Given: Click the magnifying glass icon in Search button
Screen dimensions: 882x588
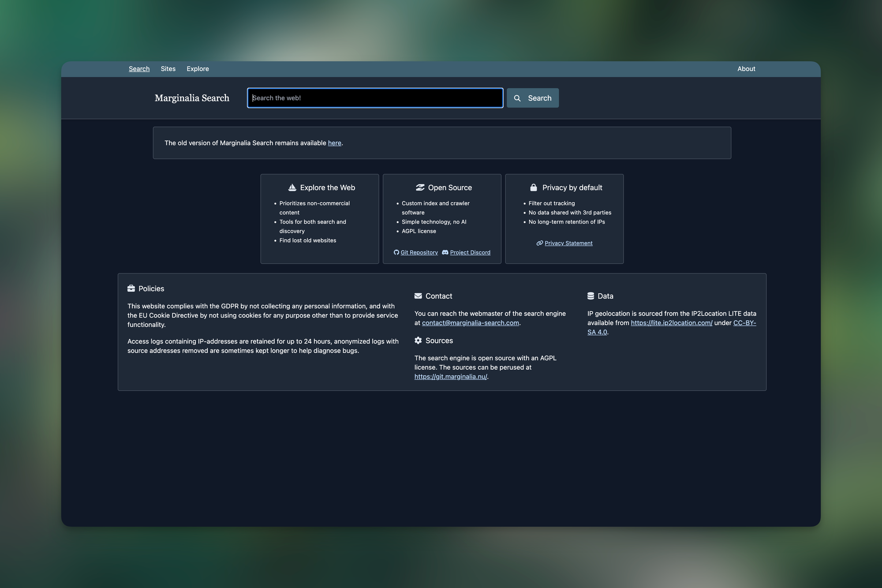Looking at the screenshot, I should (x=517, y=98).
